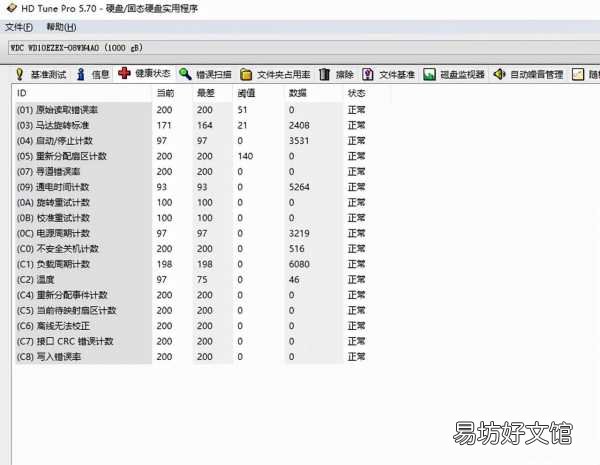Open the WDC WD10EZEX drive selector dropdown
Viewport: 600px width, 465px height.
tap(304, 48)
